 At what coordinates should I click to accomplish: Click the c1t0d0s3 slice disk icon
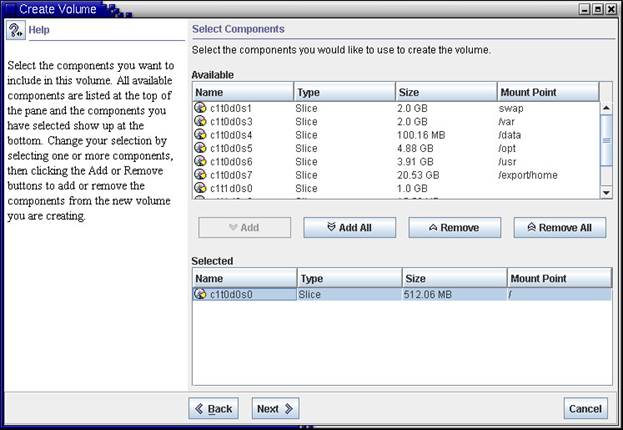[x=200, y=120]
